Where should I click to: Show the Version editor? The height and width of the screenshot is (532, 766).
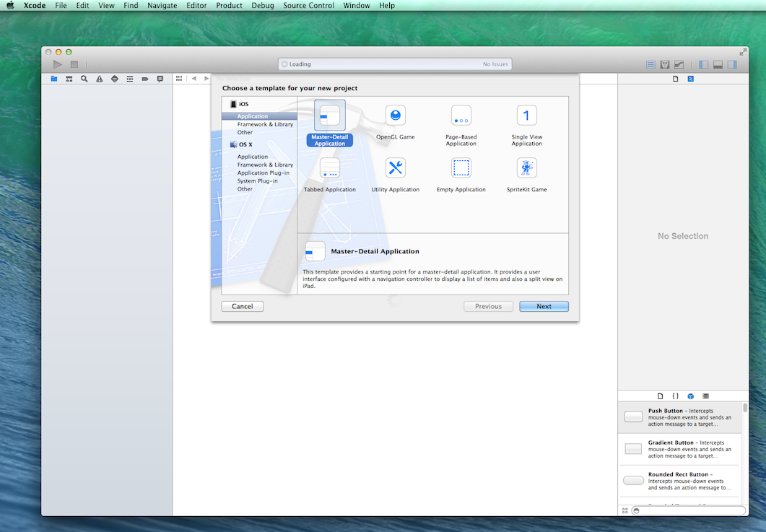(x=679, y=64)
